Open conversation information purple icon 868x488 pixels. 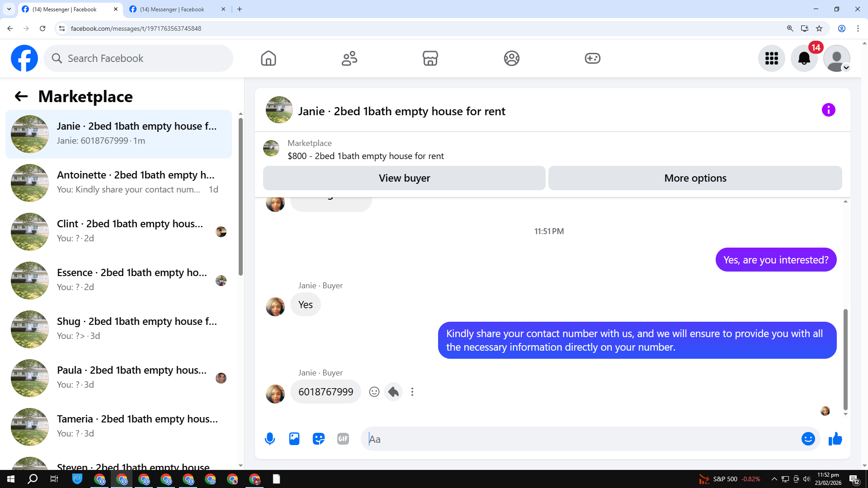828,110
